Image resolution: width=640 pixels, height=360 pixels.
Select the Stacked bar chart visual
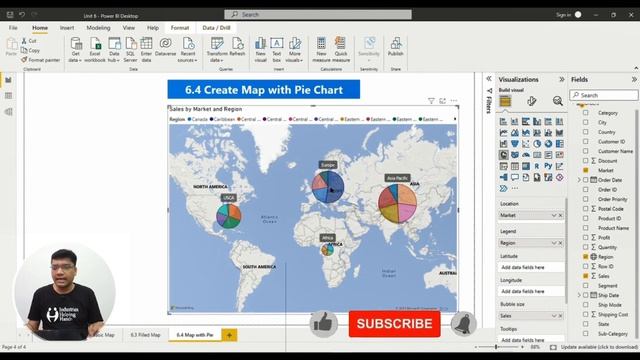coord(504,122)
